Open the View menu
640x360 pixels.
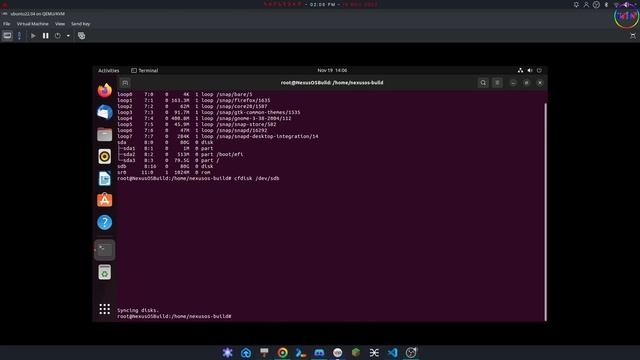click(x=60, y=24)
